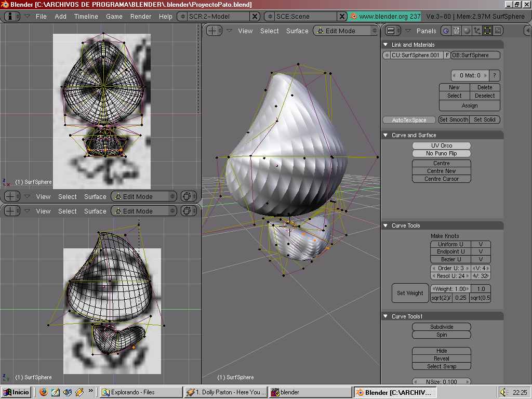Click Uniform U knots button
532x399 pixels.
click(x=450, y=244)
